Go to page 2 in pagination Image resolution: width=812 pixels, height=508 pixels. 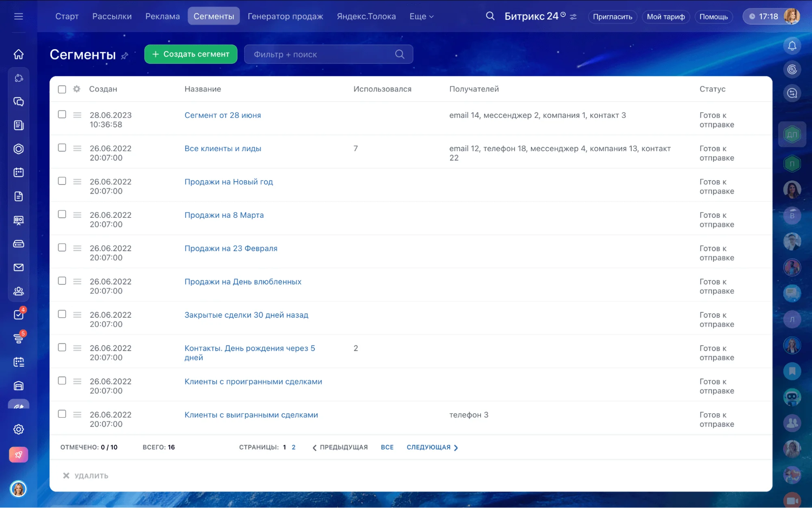pyautogui.click(x=294, y=447)
